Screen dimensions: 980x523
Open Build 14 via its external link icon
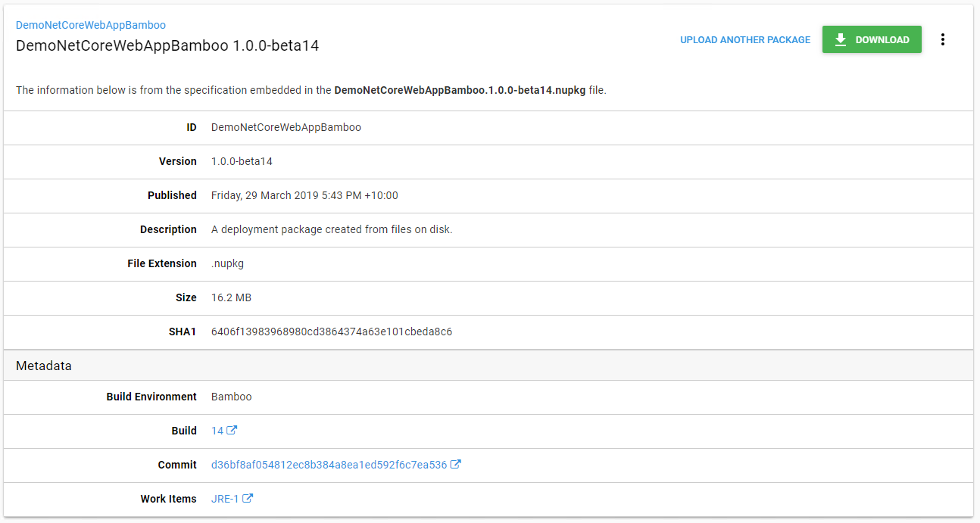232,430
